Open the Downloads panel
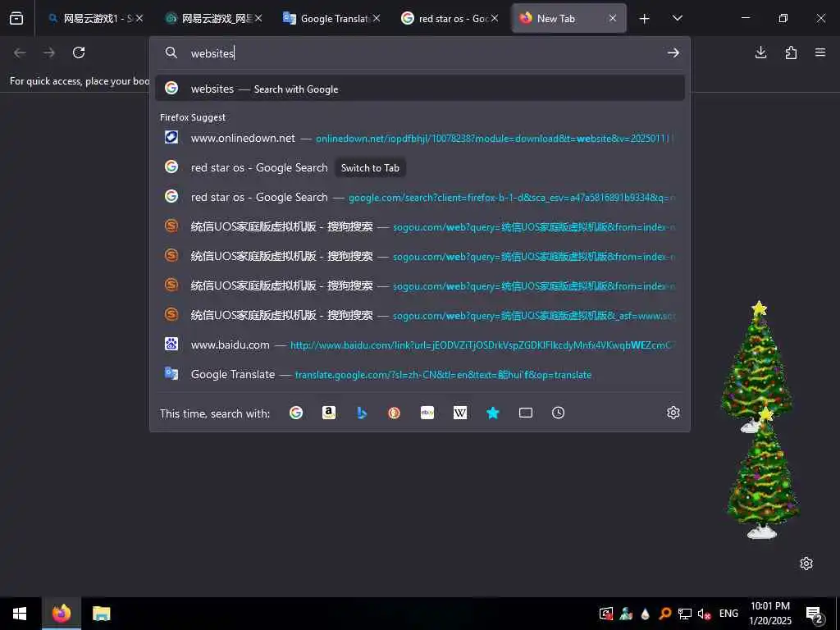The image size is (840, 630). tap(760, 52)
